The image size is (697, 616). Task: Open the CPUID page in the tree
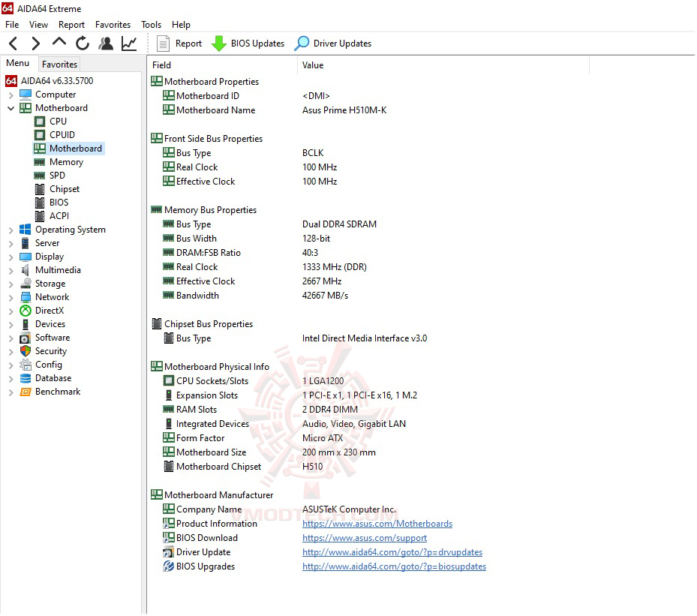pyautogui.click(x=55, y=134)
